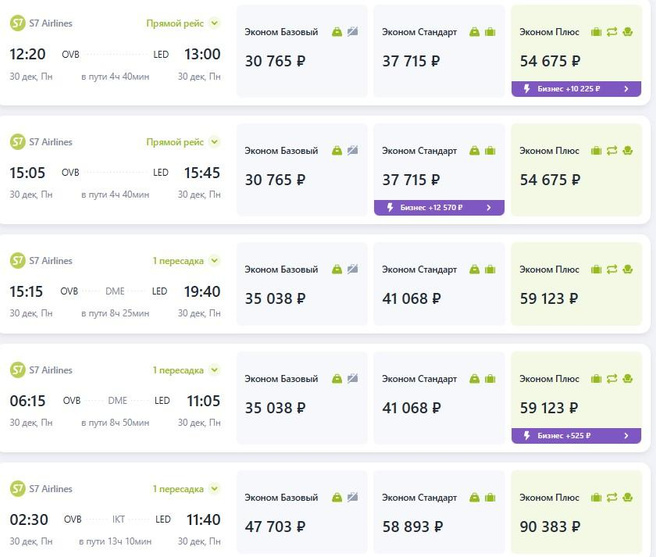Click suitcase icon in first Эконом Стандарт card
The width and height of the screenshot is (656, 557).
click(x=490, y=33)
